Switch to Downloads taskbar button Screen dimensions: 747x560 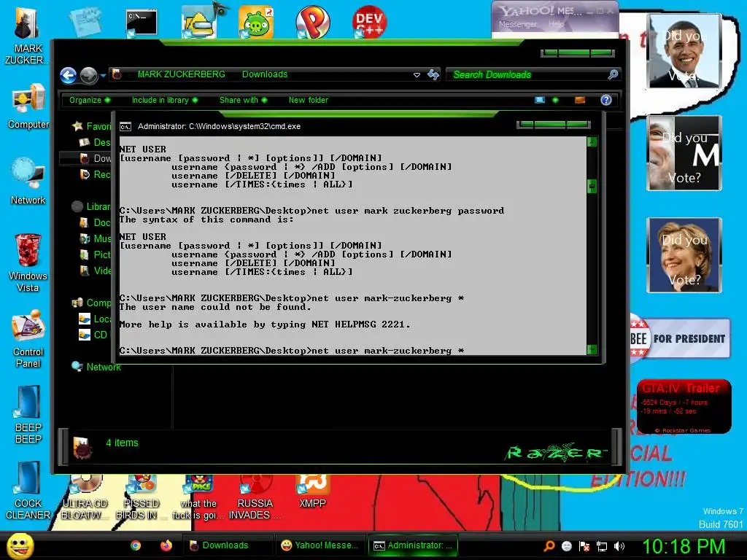(228, 545)
